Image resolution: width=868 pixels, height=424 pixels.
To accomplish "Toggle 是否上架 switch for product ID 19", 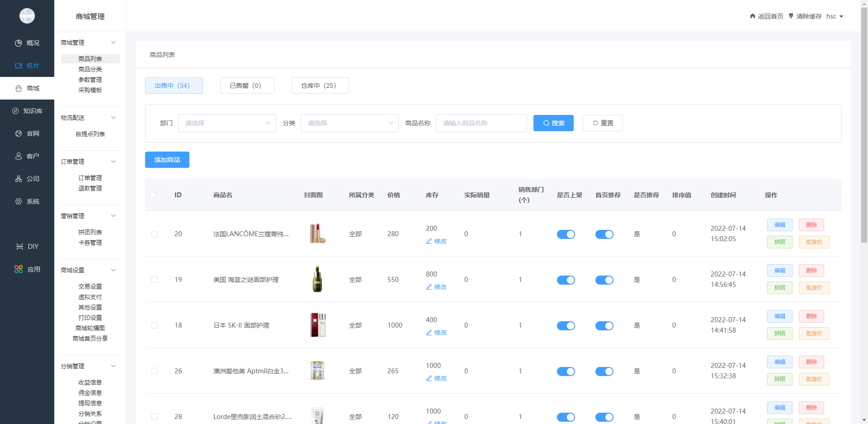I will [566, 280].
